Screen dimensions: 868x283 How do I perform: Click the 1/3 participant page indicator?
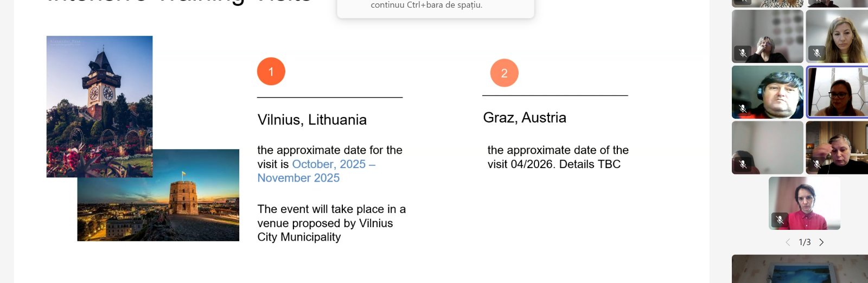point(805,242)
